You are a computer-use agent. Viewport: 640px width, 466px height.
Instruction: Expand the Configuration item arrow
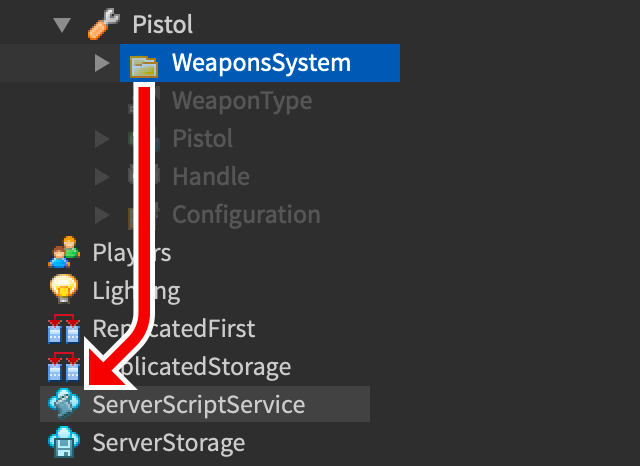[102, 215]
